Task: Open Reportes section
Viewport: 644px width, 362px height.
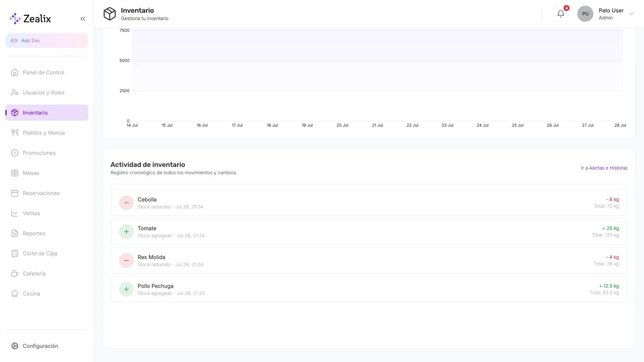Action: pyautogui.click(x=47, y=233)
